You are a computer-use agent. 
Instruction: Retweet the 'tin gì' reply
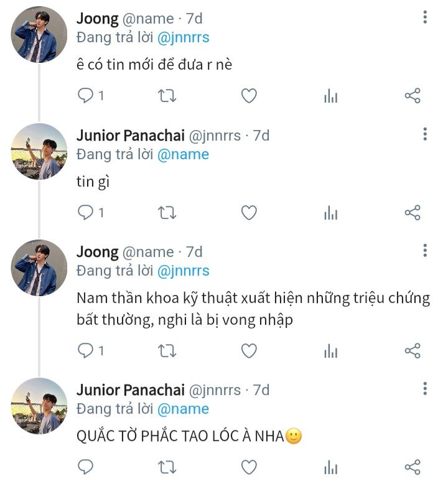pyautogui.click(x=167, y=213)
